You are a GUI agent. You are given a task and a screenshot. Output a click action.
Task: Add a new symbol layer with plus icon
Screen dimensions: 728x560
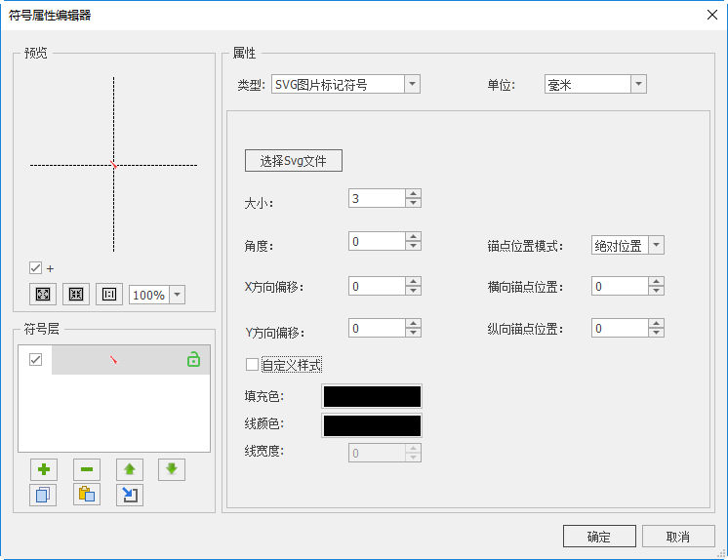coord(43,469)
